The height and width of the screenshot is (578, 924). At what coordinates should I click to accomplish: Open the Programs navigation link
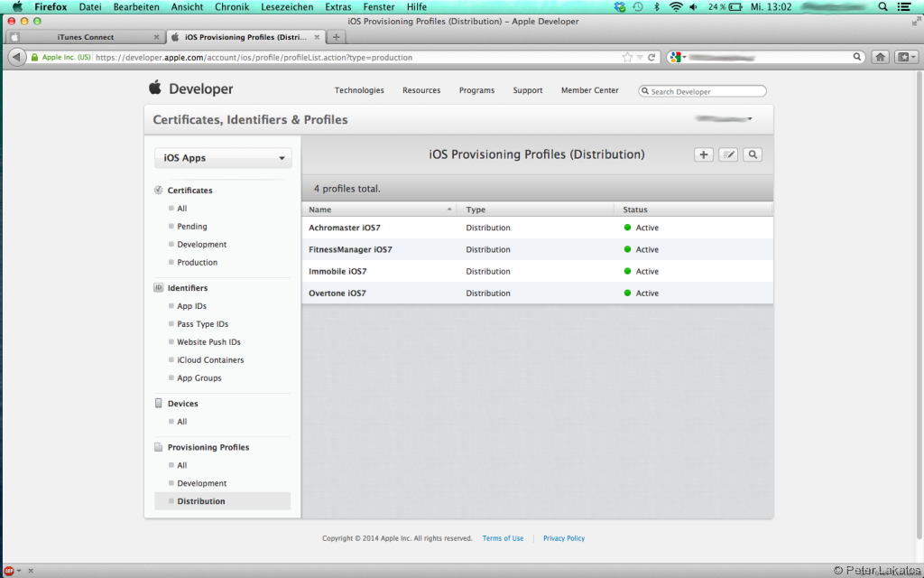476,90
